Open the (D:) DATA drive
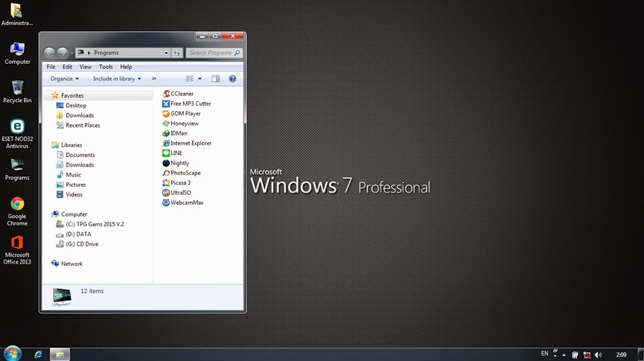This screenshot has width=644, height=361. pyautogui.click(x=74, y=234)
